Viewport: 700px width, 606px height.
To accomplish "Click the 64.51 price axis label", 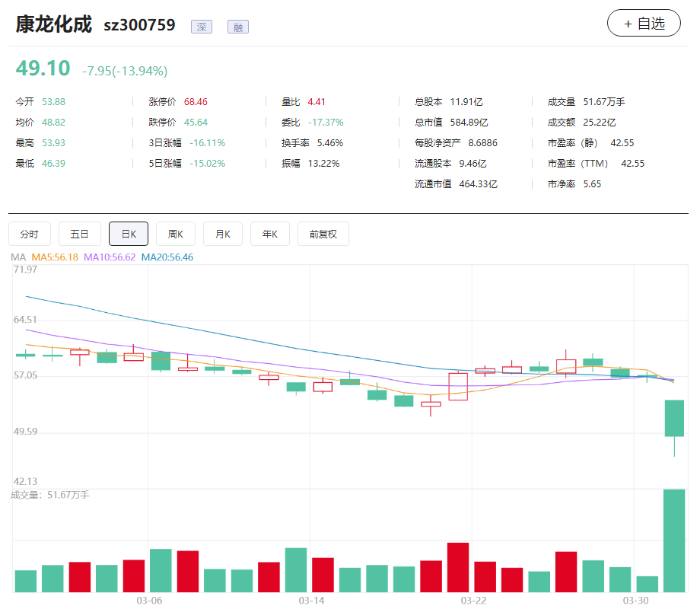I will click(25, 319).
